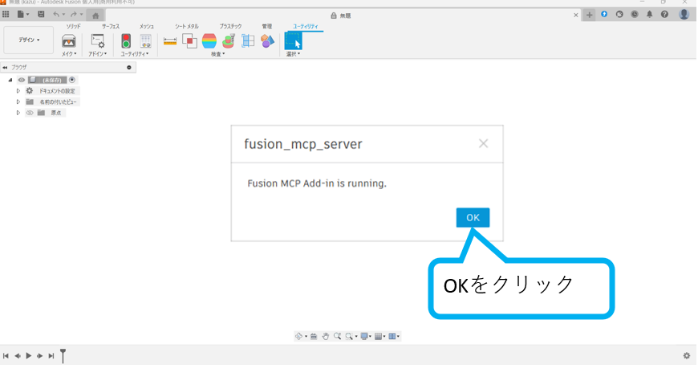Screen dimensions: 698x365
Task: Open the Orbit navigation tool
Action: (x=299, y=337)
